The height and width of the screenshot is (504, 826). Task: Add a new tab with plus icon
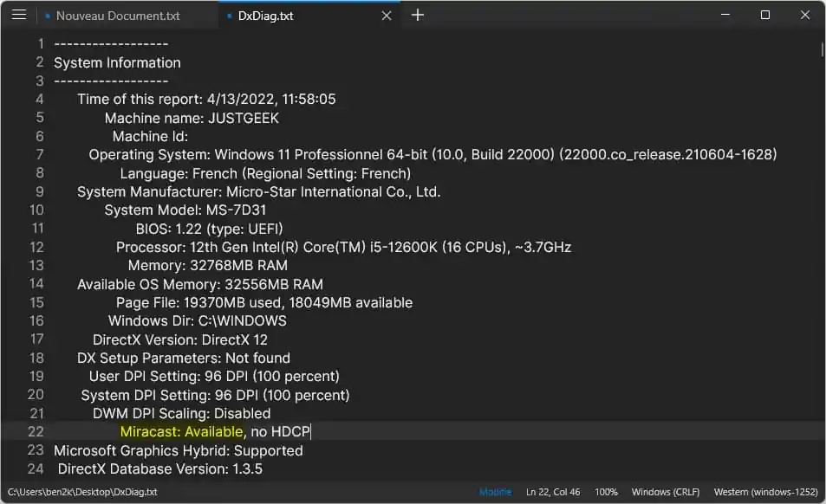[417, 16]
